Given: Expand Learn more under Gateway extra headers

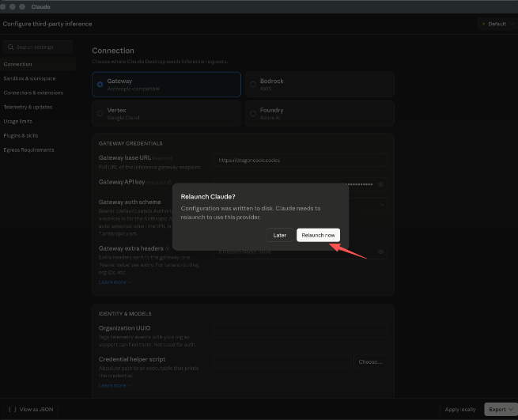Looking at the screenshot, I should pyautogui.click(x=115, y=282).
